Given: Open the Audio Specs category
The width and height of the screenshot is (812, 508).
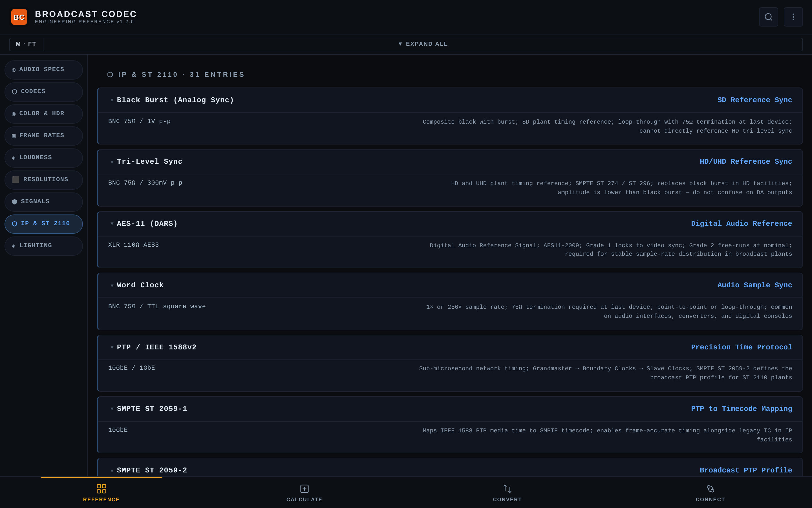Looking at the screenshot, I should 44,70.
